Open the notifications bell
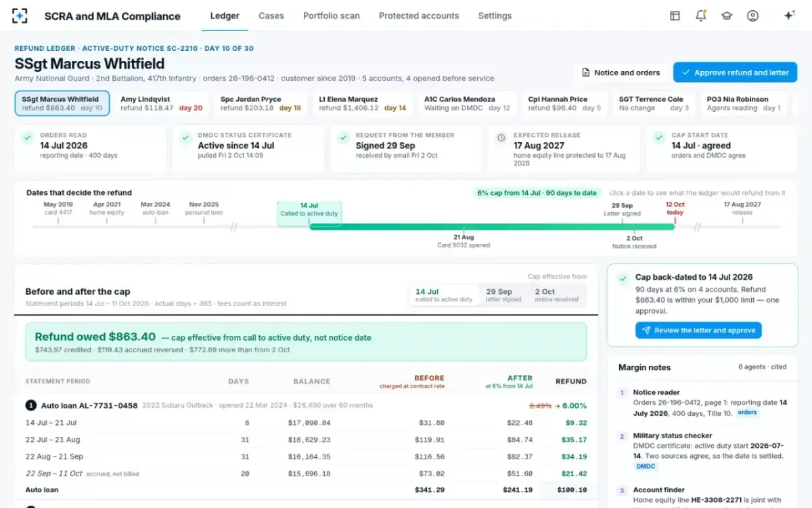The image size is (812, 508). (701, 16)
